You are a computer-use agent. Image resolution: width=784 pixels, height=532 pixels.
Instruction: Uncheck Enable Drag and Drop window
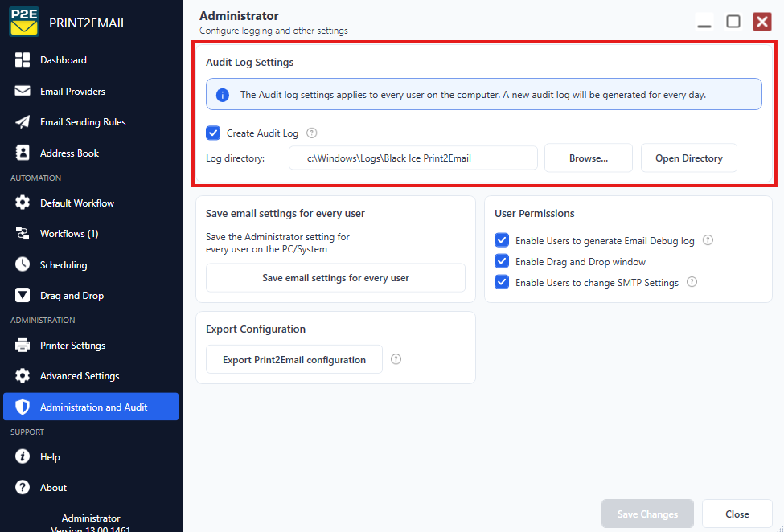point(502,261)
